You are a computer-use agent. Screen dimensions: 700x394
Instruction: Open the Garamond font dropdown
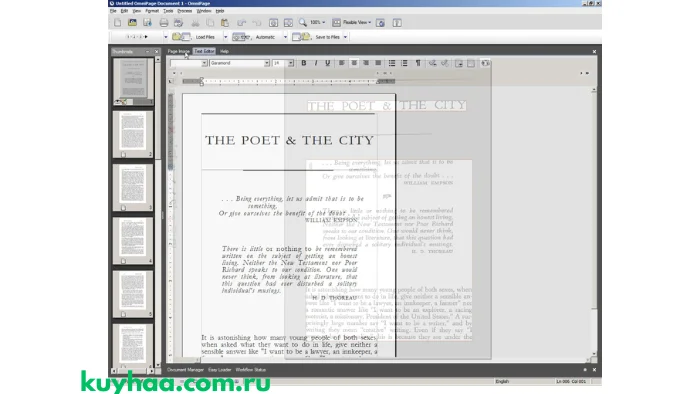(x=267, y=63)
